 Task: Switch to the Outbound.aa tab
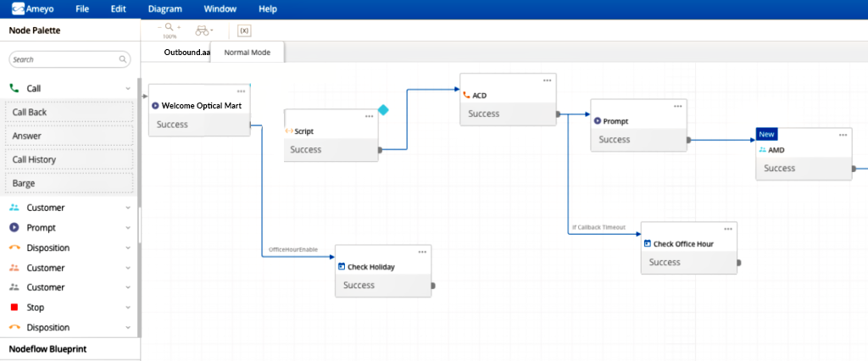pos(186,53)
